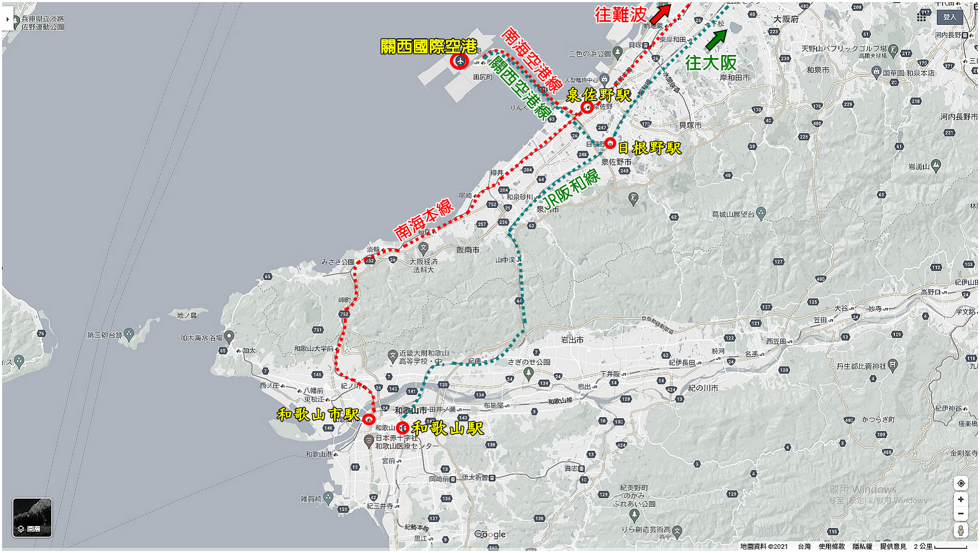Click the 下井阪 station label
Image resolution: width=980 pixels, height=553 pixels.
click(x=610, y=374)
